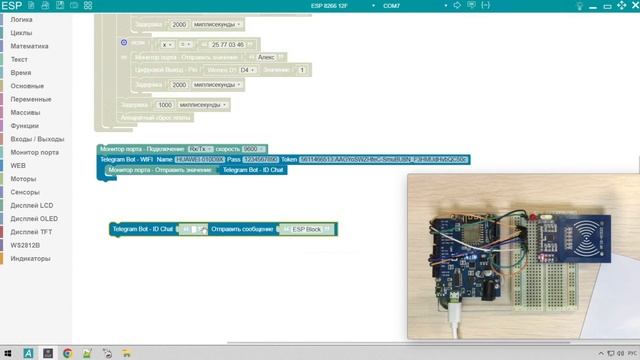Image resolution: width=640 pixels, height=360 pixels.
Task: Edit the ID Chat text field in lower block
Action: pyautogui.click(x=193, y=229)
